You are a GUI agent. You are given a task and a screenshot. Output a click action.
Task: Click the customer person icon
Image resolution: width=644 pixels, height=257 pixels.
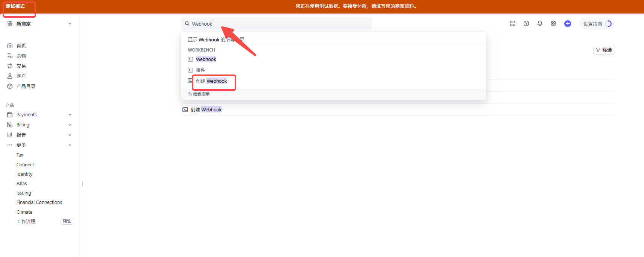pos(10,76)
